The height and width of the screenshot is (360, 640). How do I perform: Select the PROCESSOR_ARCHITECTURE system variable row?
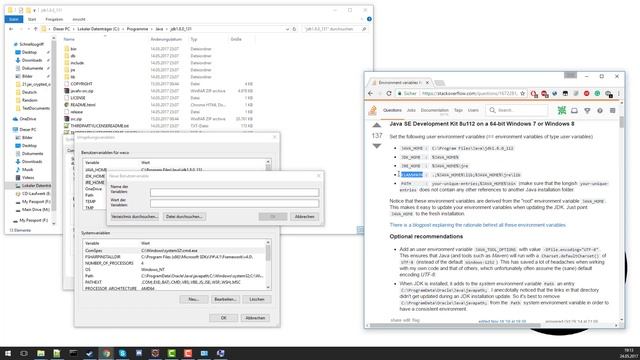click(x=174, y=288)
